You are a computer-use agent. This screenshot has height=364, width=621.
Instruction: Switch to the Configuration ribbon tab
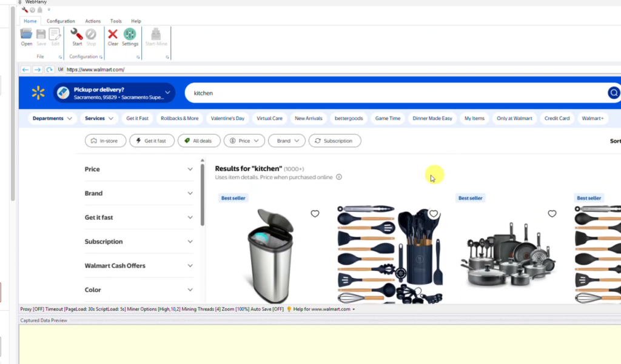[x=61, y=21]
